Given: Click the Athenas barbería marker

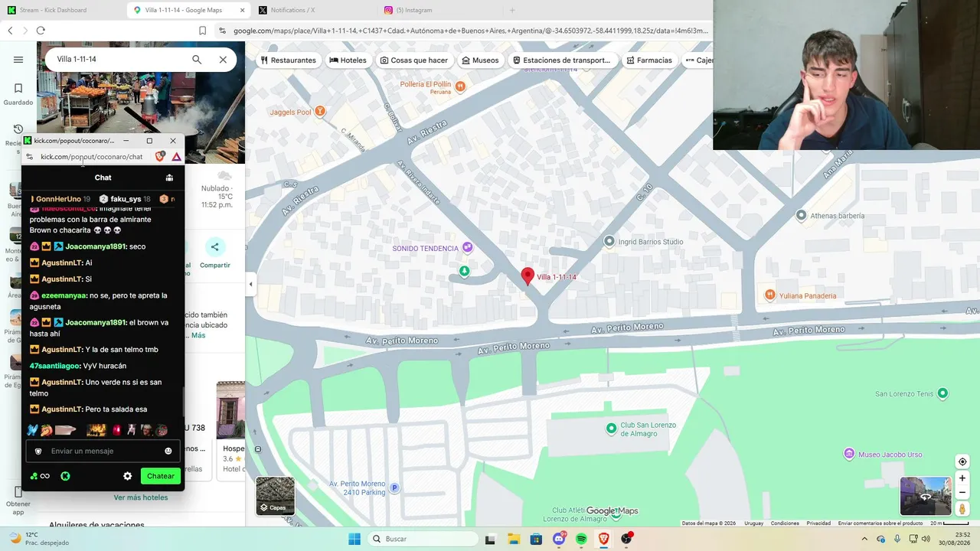Looking at the screenshot, I should (801, 216).
